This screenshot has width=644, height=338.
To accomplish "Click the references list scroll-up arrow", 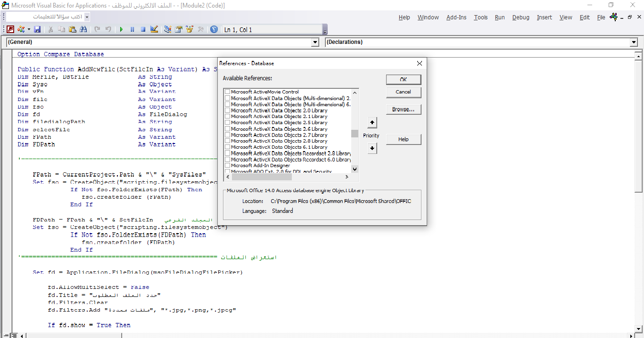I will 355,92.
